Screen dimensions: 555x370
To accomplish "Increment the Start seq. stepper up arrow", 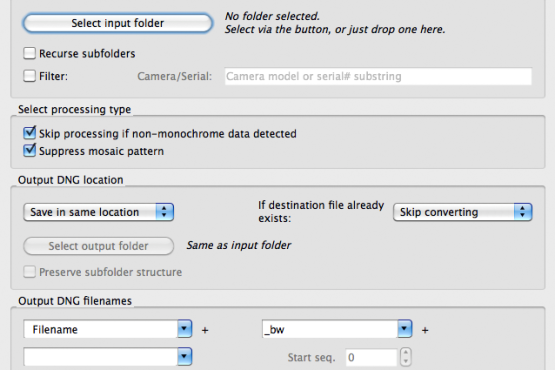I will click(406, 353).
